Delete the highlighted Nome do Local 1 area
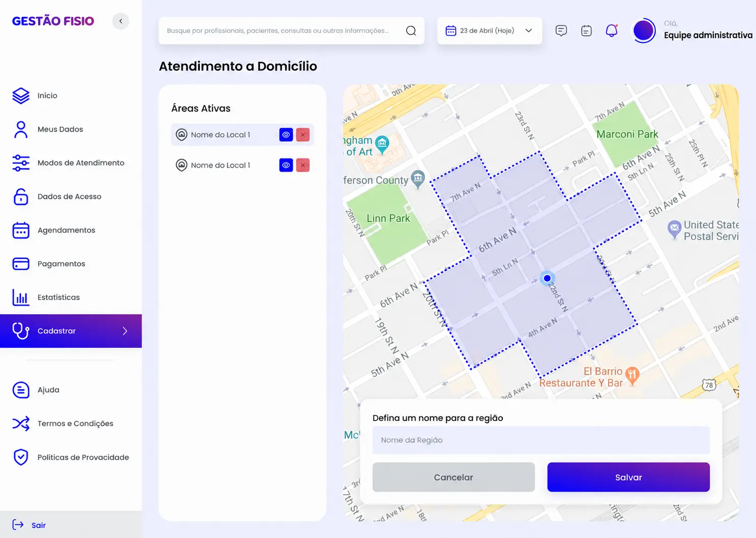 pyautogui.click(x=303, y=135)
